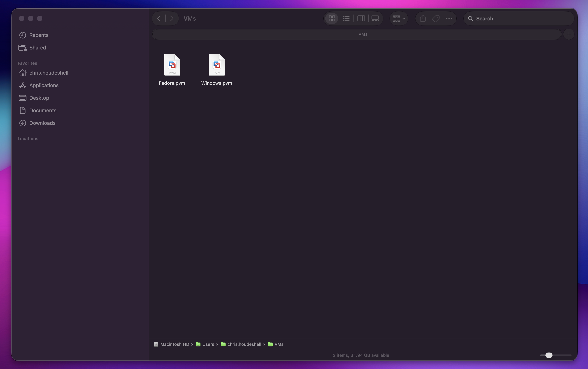Select the VMs tab
Image resolution: width=588 pixels, height=369 pixels.
click(x=357, y=34)
